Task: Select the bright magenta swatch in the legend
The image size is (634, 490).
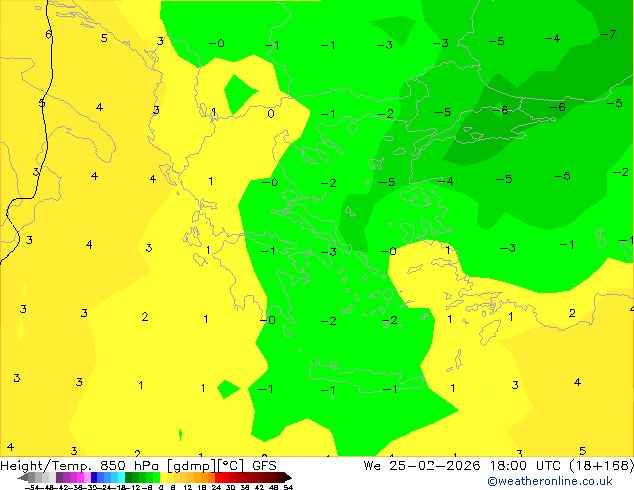Action: pyautogui.click(x=80, y=477)
